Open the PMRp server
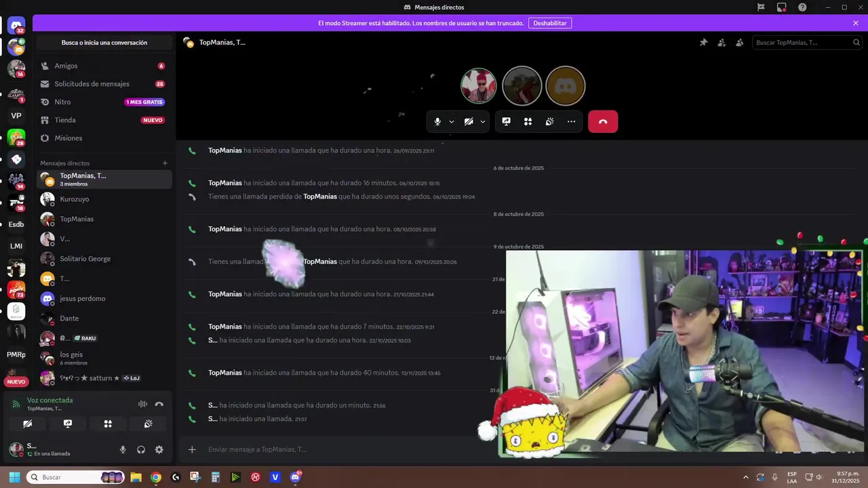Screen dimensions: 868x488 pyautogui.click(x=16, y=354)
